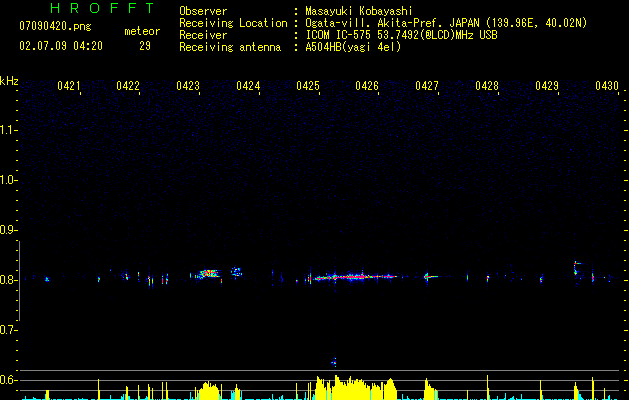Viewport: 629px width, 400px height.
Task: Click the Receiving Location label
Action: tap(233, 23)
